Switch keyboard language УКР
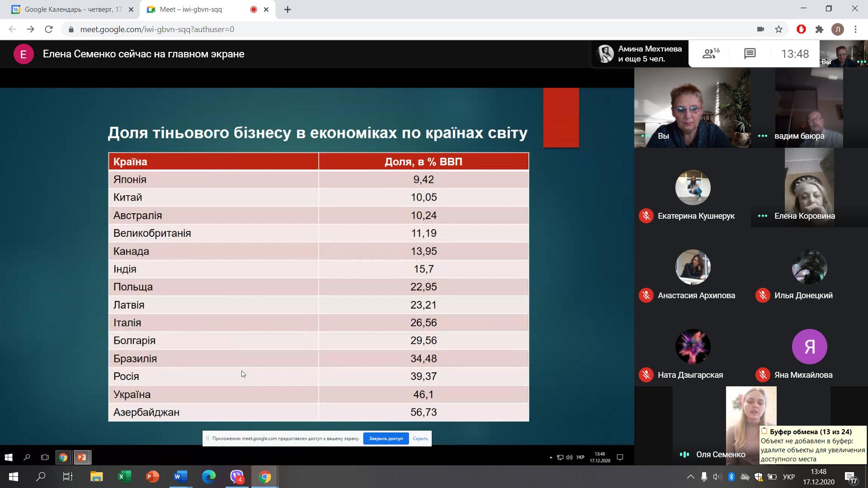868x488 pixels. [789, 477]
